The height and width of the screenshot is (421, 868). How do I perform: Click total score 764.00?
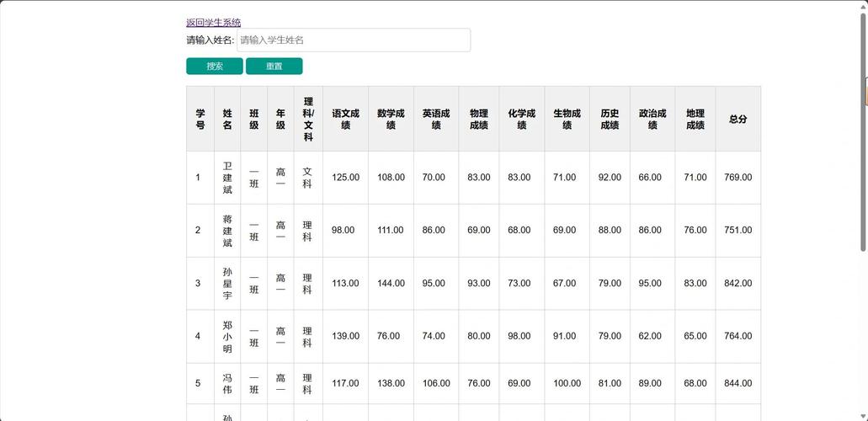point(738,336)
